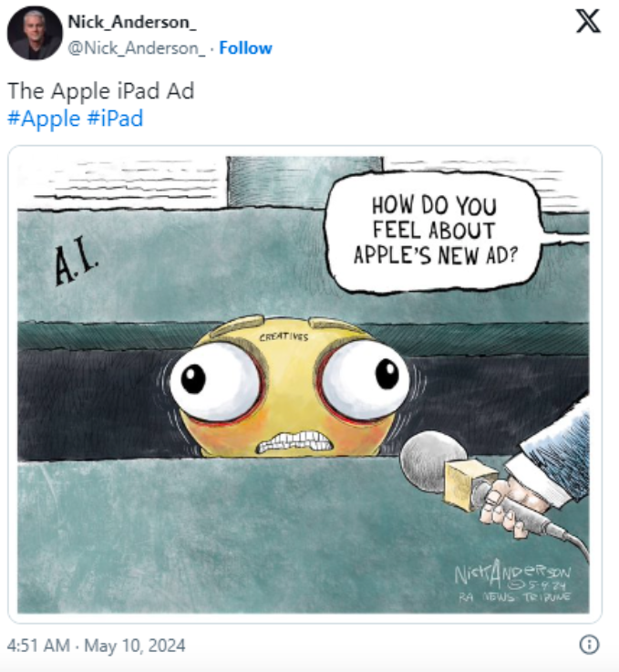Open the #iPad hashtag
The height and width of the screenshot is (672, 619).
pos(115,119)
